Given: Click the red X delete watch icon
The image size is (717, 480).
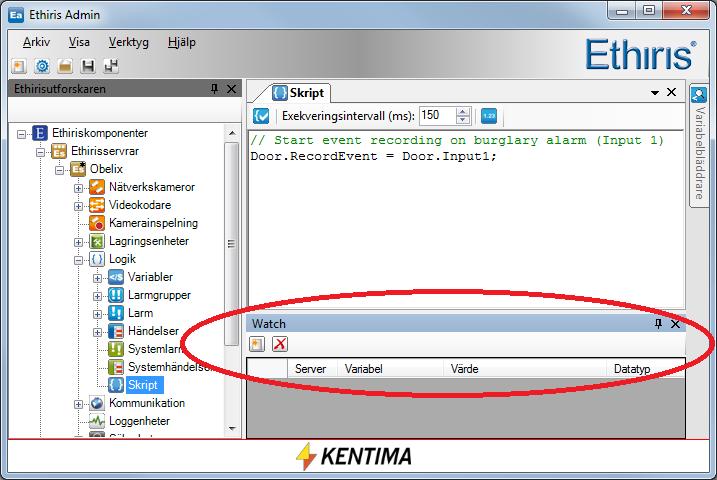Looking at the screenshot, I should (280, 344).
